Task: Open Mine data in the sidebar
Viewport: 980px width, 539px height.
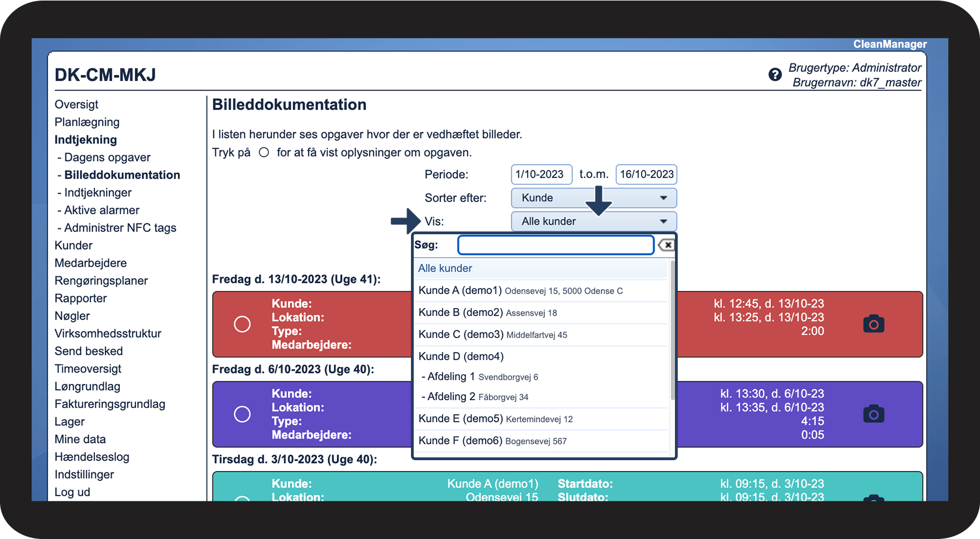Action: [80, 440]
